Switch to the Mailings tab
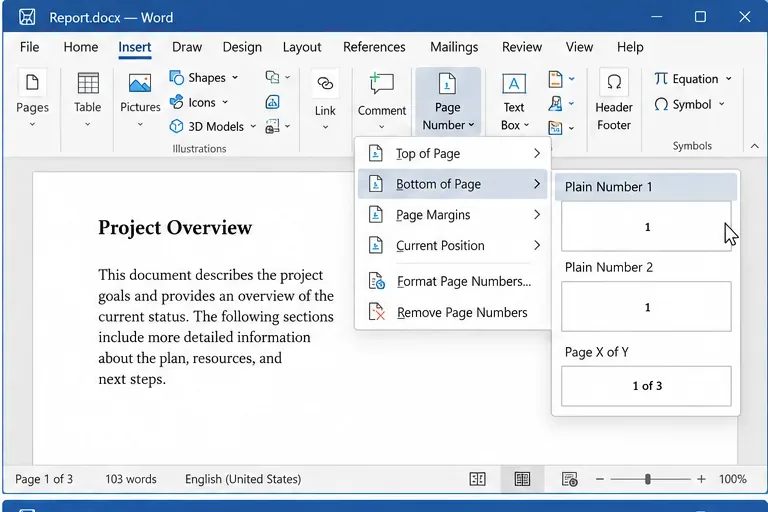Viewport: 768px width, 512px height. [x=454, y=47]
